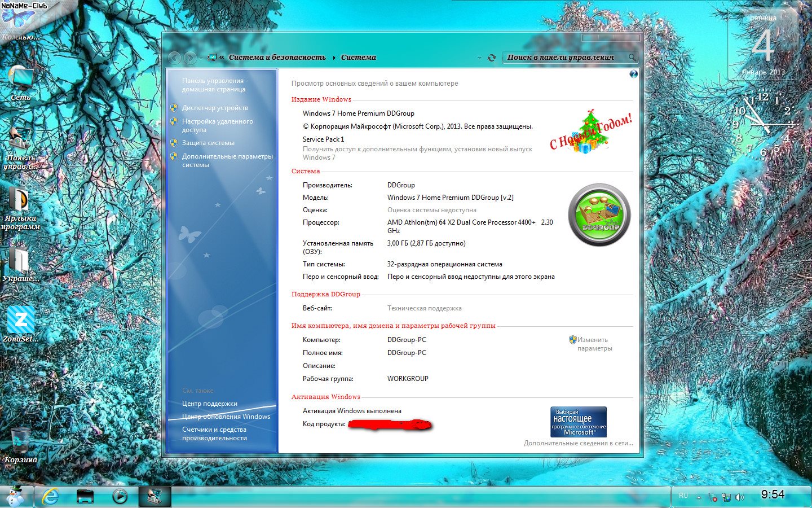The height and width of the screenshot is (508, 812).
Task: Click the DDGroup-PC computer name value
Action: 407,340
